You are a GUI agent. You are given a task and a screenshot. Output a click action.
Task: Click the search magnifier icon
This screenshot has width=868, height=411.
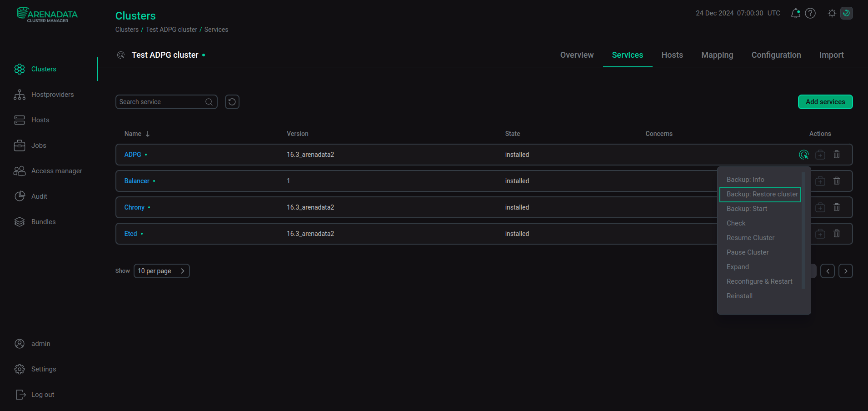(x=209, y=102)
